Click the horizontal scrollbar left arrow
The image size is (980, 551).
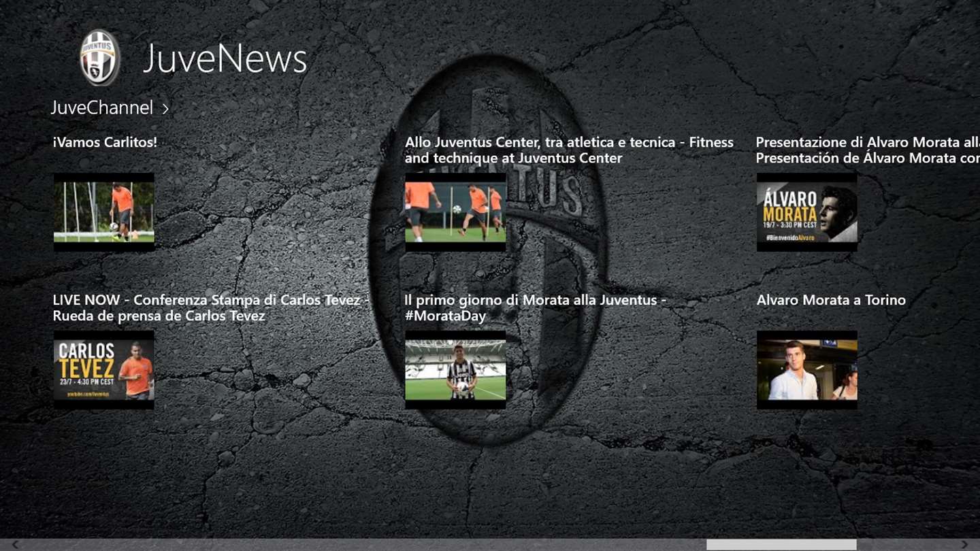15,545
